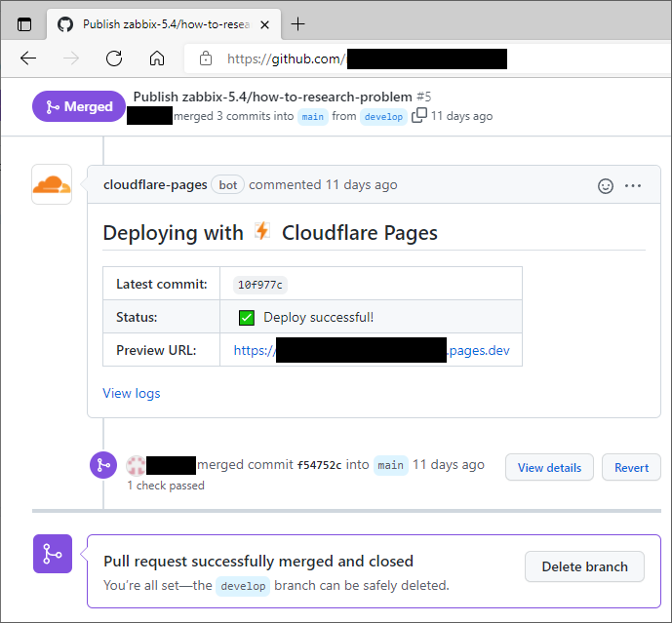Click the purple merge event timeline icon
Image resolution: width=672 pixels, height=623 pixels.
click(103, 465)
